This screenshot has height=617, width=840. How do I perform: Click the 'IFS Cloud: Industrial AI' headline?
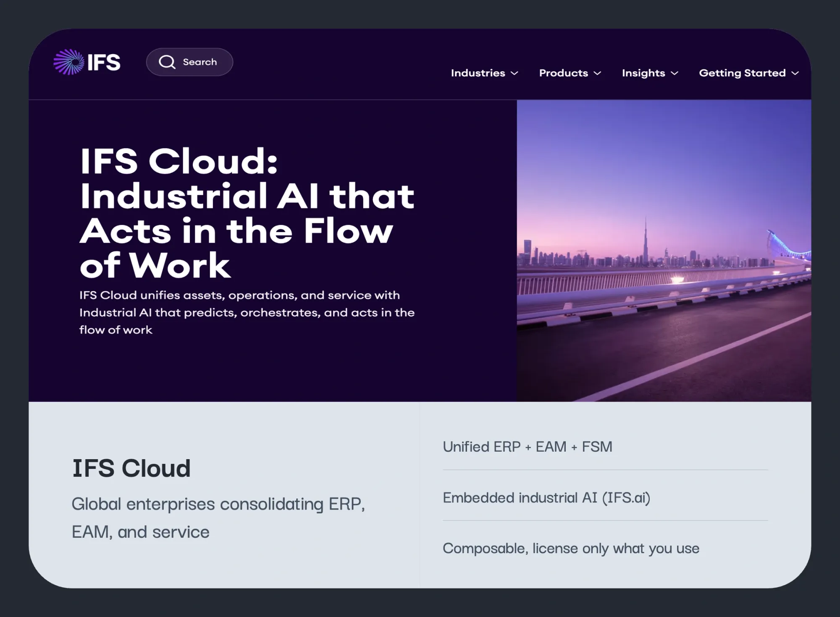(x=247, y=213)
